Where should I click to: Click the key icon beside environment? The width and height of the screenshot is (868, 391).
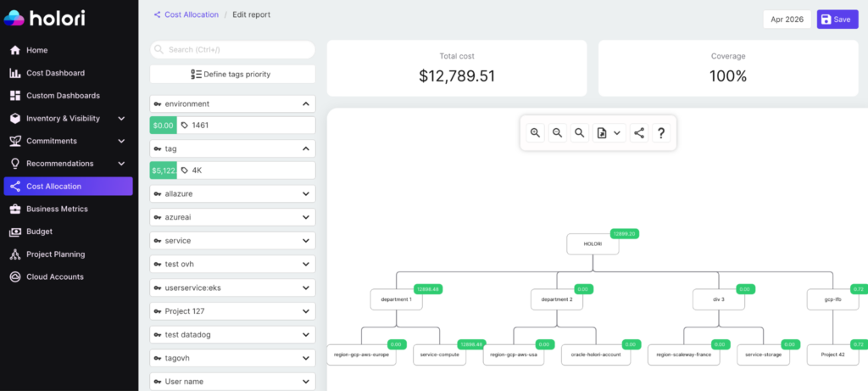[x=158, y=104]
